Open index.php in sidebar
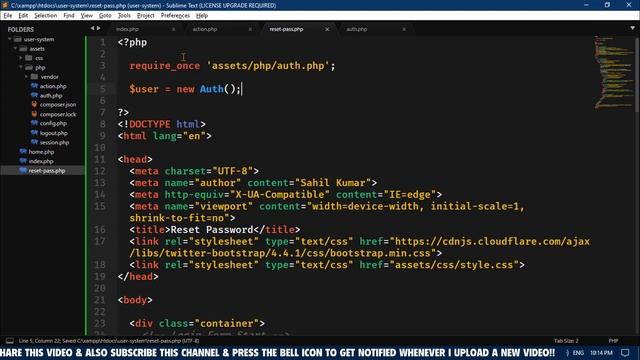The width and height of the screenshot is (640, 360). pos(41,161)
